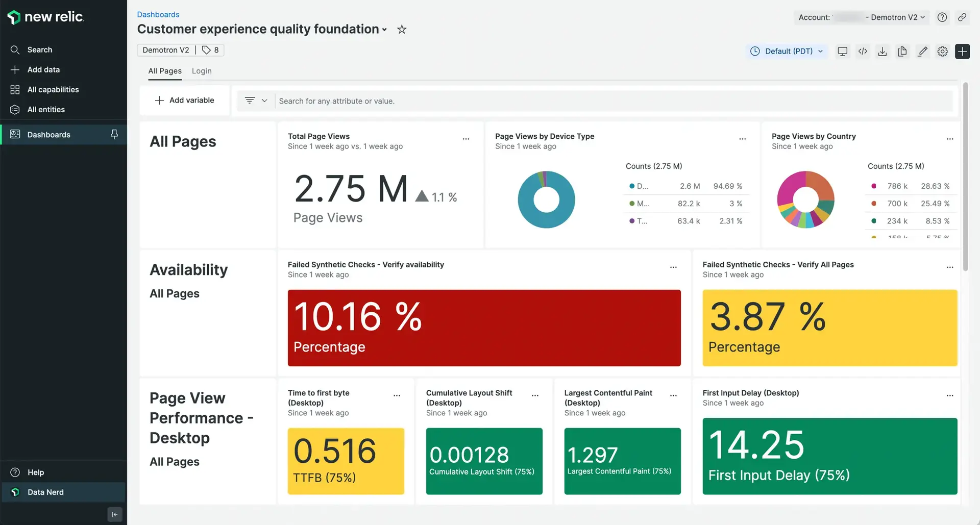Image resolution: width=980 pixels, height=525 pixels.
Task: Click the Add variable button
Action: 184,100
